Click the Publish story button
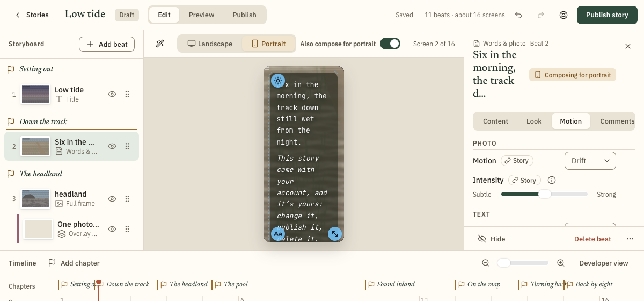Image resolution: width=644 pixels, height=301 pixels. point(607,15)
